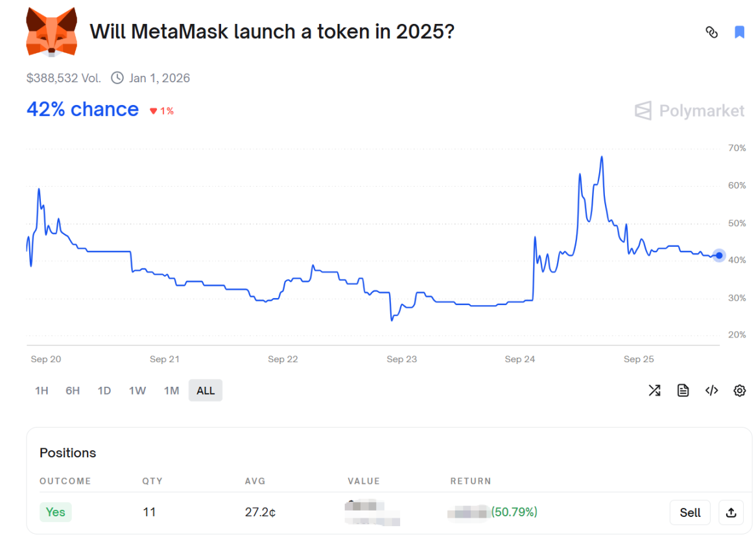The image size is (756, 539).
Task: Switch chart to 1D range
Action: click(x=104, y=391)
